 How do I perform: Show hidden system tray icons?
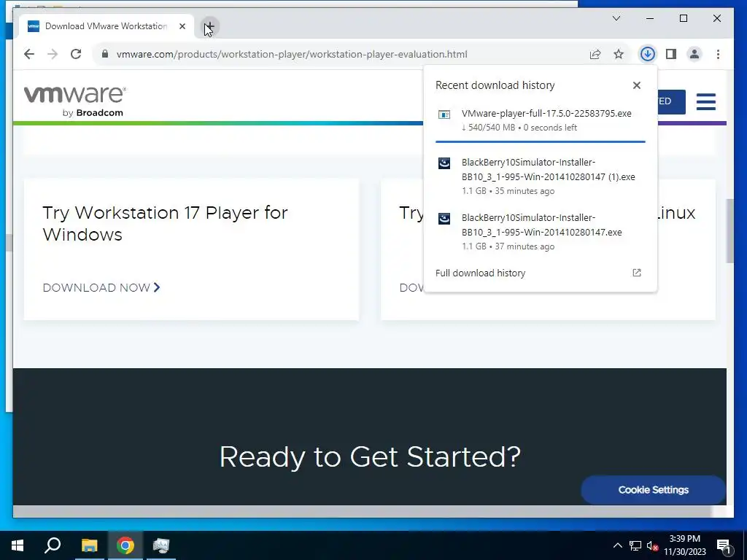pyautogui.click(x=617, y=545)
